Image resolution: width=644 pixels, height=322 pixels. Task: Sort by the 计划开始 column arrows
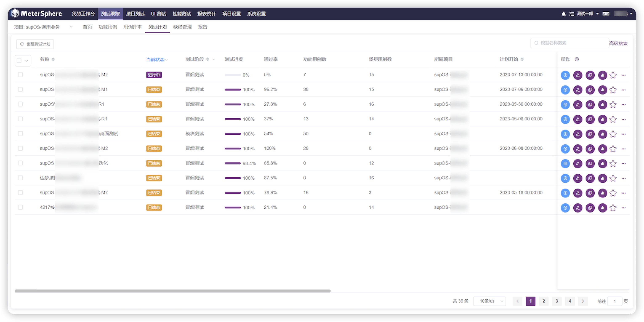522,59
